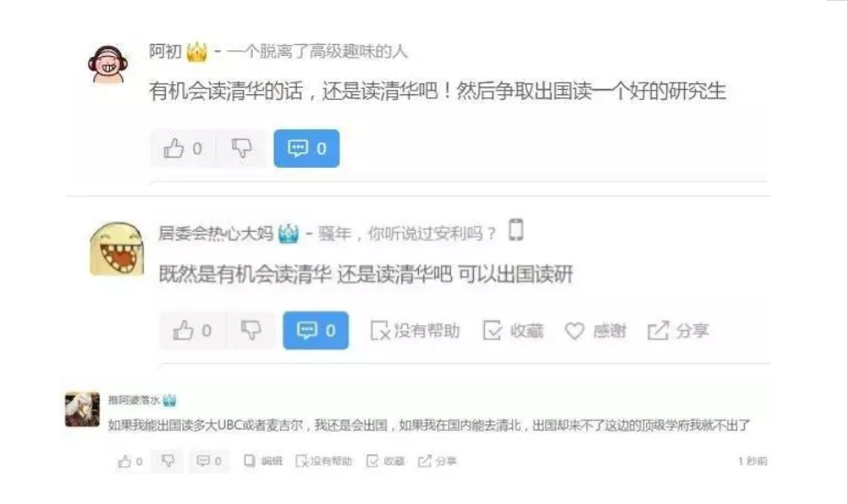Upvote 居委会热心大妈's answer

click(x=192, y=330)
